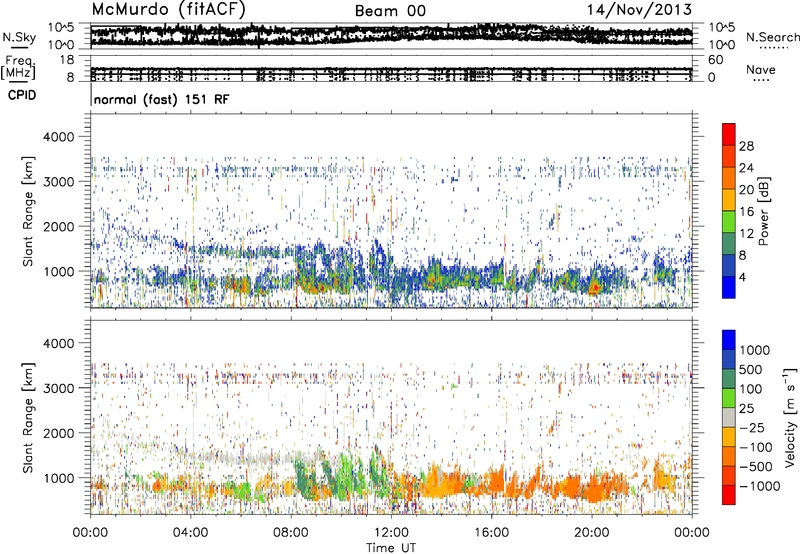Pick the bright blue top segment of Velocity color bar
Screen dimensions: 800x554
tap(729, 340)
